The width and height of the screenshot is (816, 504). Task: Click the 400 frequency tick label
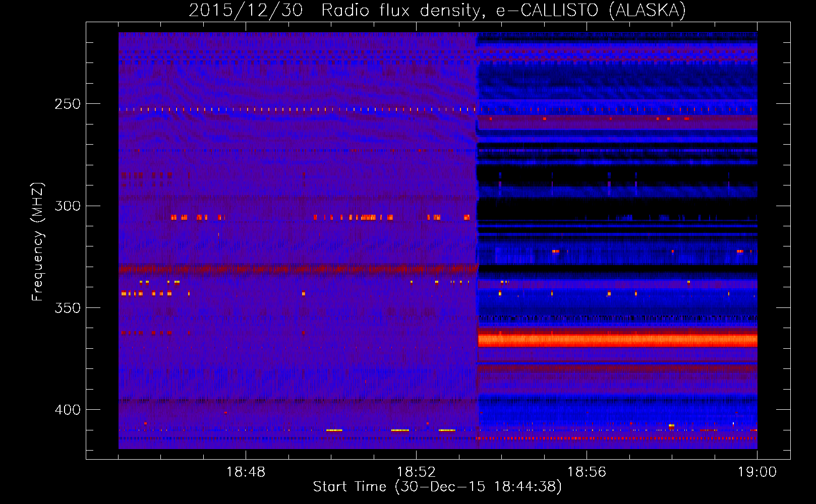(x=68, y=410)
